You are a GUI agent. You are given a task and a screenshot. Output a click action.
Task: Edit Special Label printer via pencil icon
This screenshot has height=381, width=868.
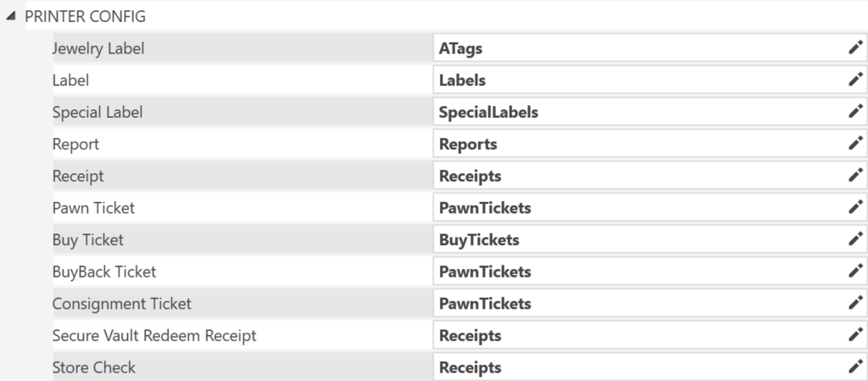[855, 111]
